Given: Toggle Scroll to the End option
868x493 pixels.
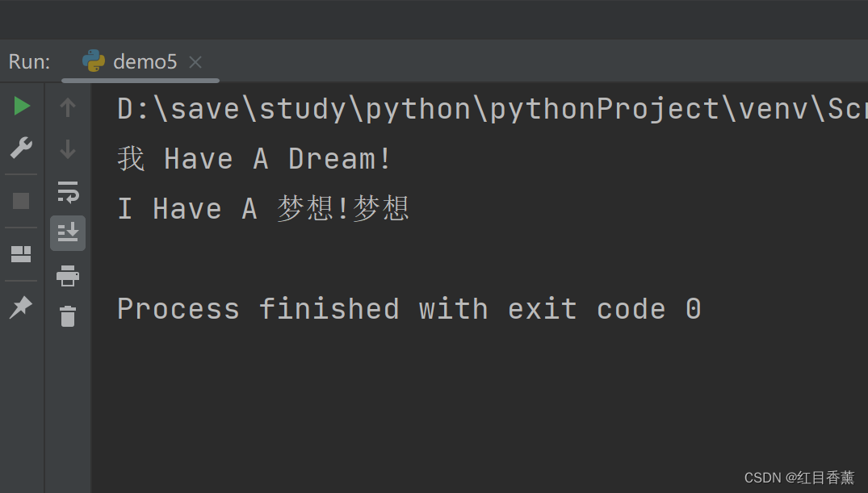Looking at the screenshot, I should (x=68, y=233).
